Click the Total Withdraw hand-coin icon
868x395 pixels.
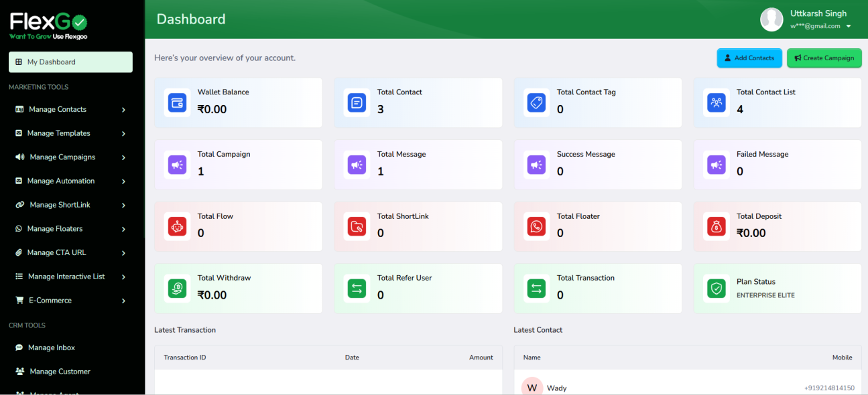pyautogui.click(x=178, y=289)
